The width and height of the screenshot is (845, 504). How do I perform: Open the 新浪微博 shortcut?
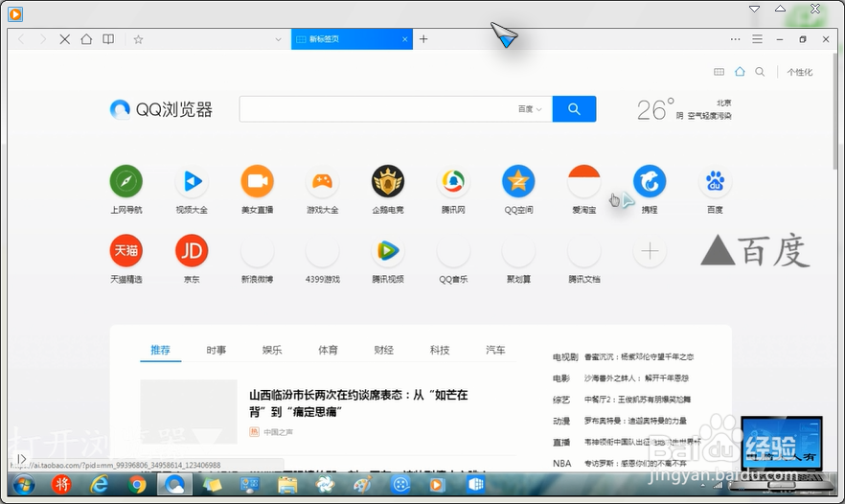point(257,251)
